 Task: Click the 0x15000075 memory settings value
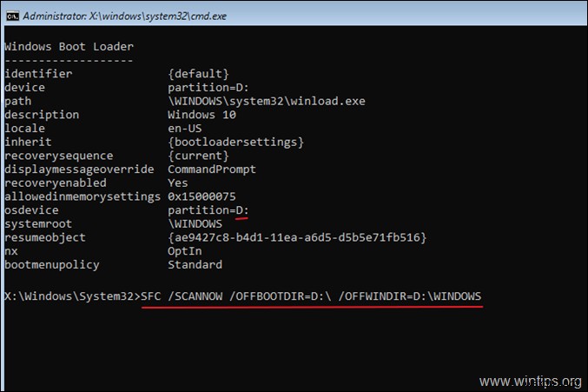point(202,196)
